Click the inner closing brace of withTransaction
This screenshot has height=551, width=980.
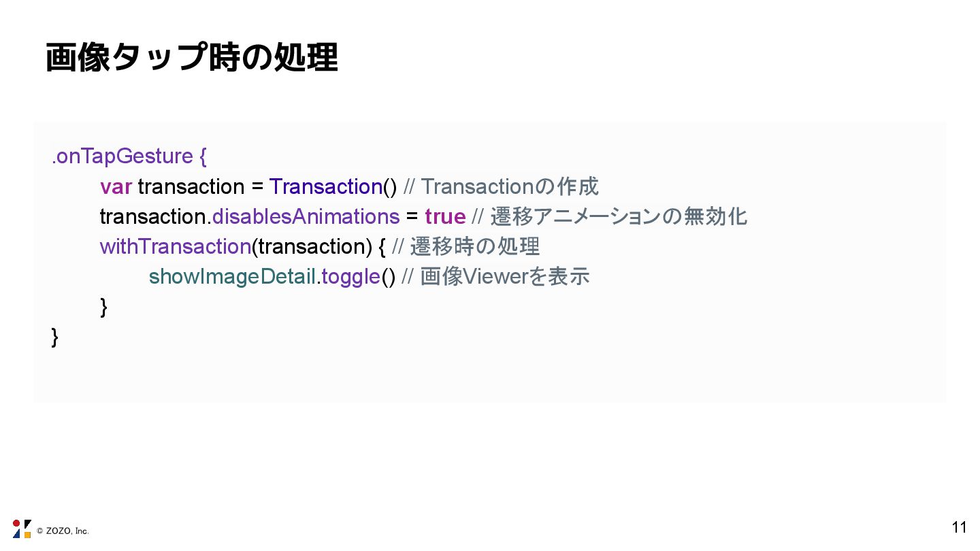tap(103, 307)
